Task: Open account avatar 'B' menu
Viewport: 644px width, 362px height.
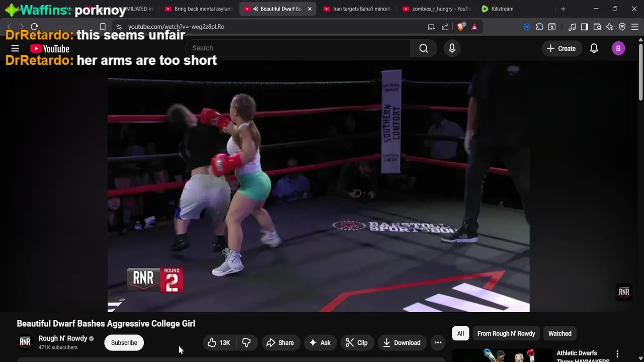Action: coord(618,48)
